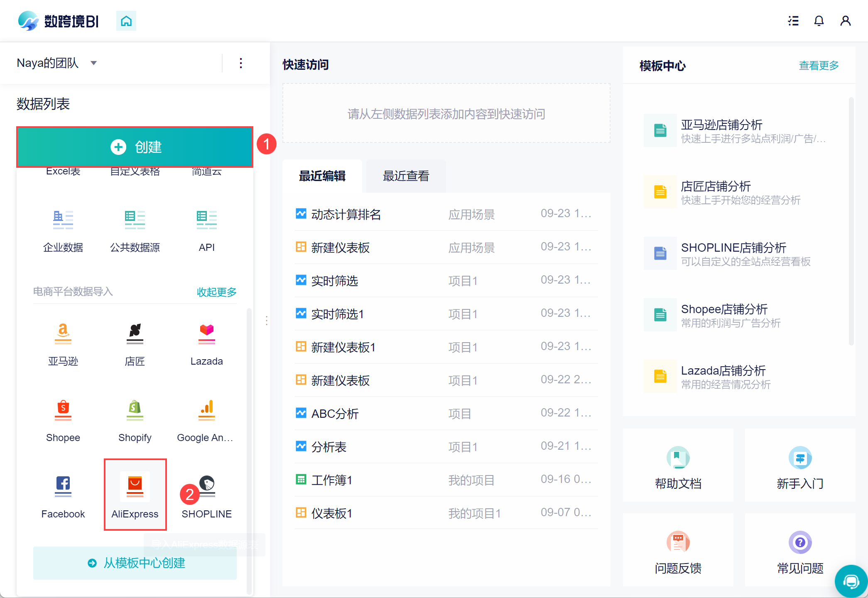The image size is (868, 598).
Task: Import data from Facebook
Action: (x=63, y=498)
